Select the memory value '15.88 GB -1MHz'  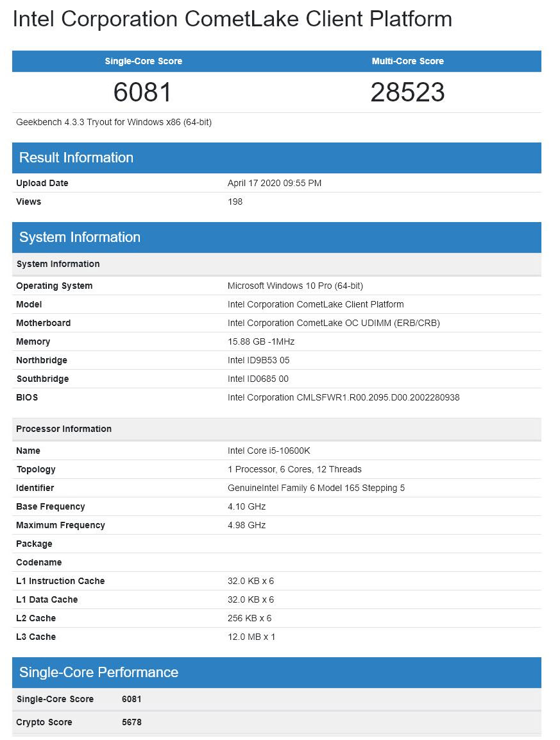[x=261, y=341]
